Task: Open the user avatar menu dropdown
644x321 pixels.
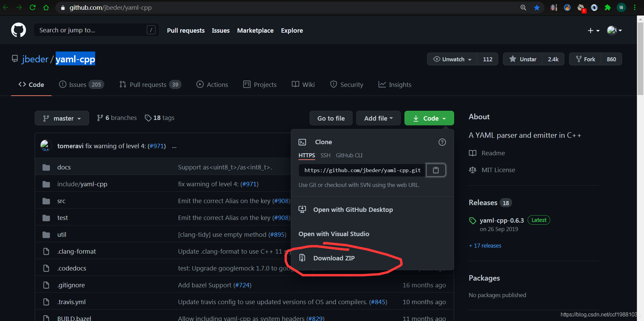Action: [614, 31]
